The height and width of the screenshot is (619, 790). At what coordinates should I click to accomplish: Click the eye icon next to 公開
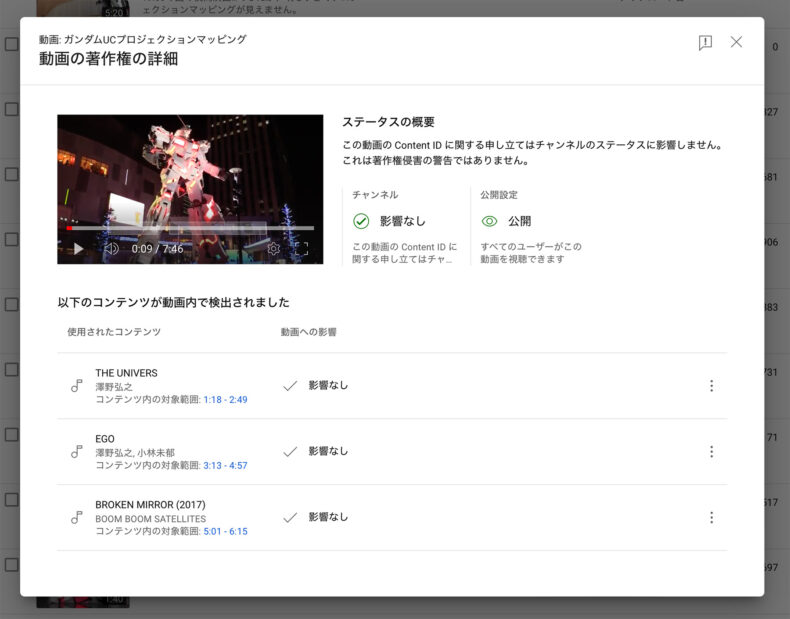pyautogui.click(x=489, y=221)
